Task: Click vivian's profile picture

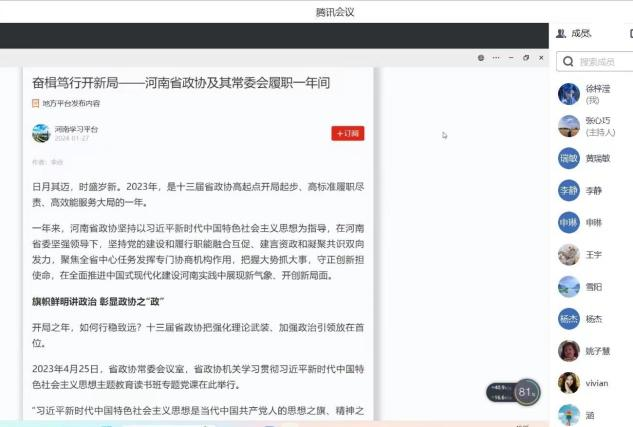Action: coord(569,383)
